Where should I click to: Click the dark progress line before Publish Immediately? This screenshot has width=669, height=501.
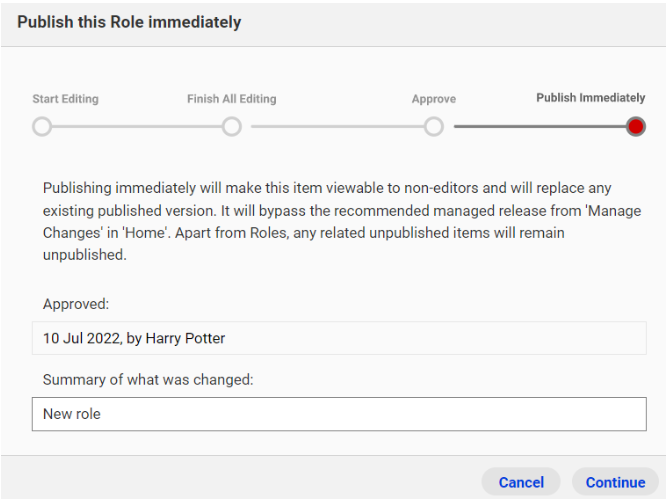(x=540, y=127)
